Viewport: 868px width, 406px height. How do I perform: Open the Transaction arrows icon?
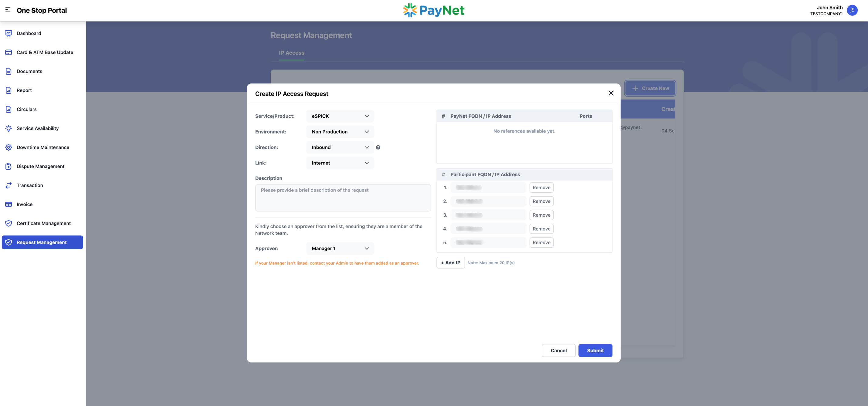pos(8,185)
